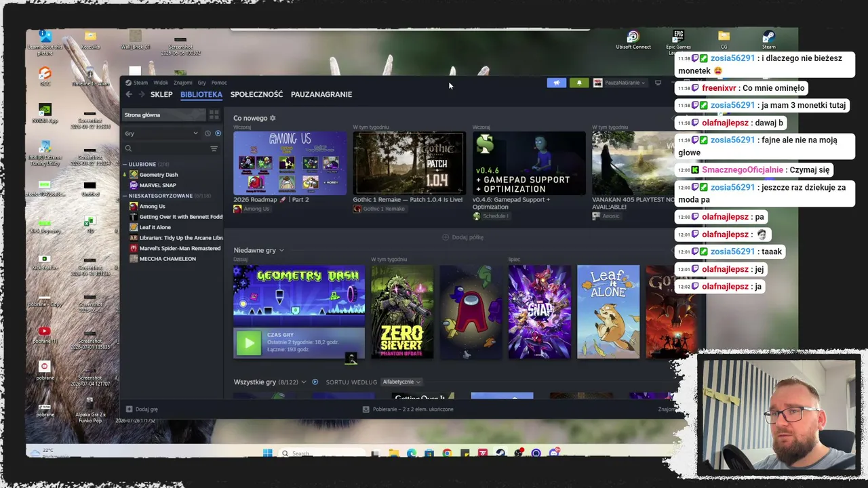
Task: Open Microsoft Edge from the taskbar
Action: pos(412,453)
